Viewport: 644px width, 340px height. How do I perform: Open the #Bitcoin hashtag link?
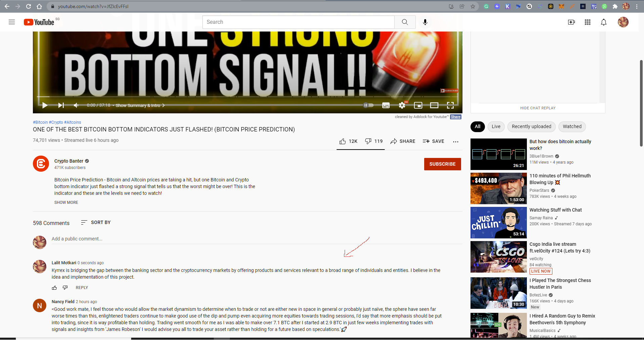tap(40, 122)
